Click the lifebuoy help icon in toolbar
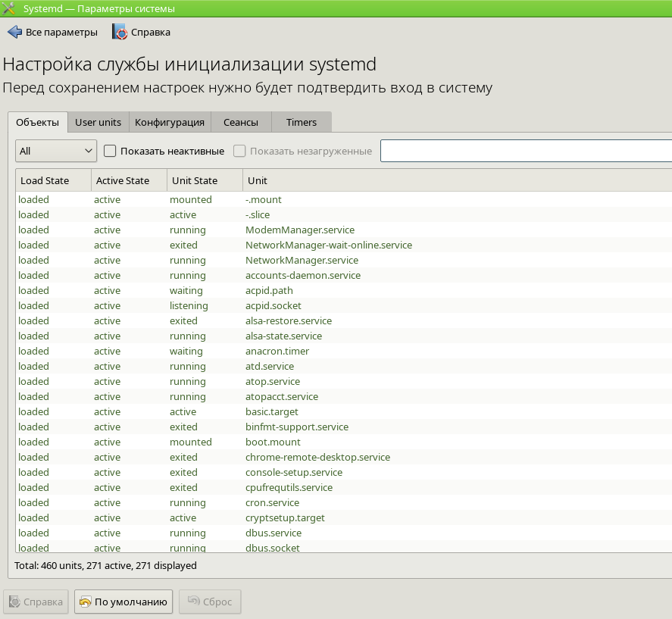This screenshot has width=672, height=619. 120,32
